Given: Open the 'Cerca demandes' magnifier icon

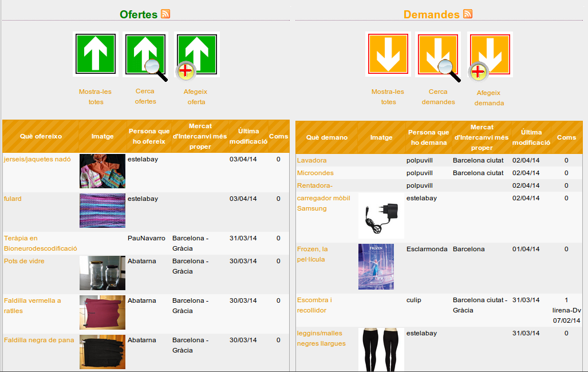Looking at the screenshot, I should [x=438, y=54].
